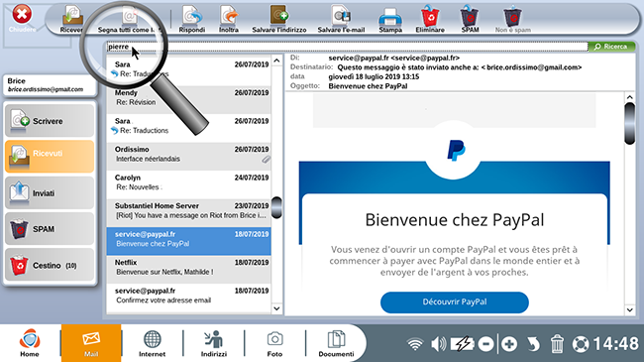Click the email list scroll-up arrow
Viewport: 644px width, 362px height.
tap(276, 60)
